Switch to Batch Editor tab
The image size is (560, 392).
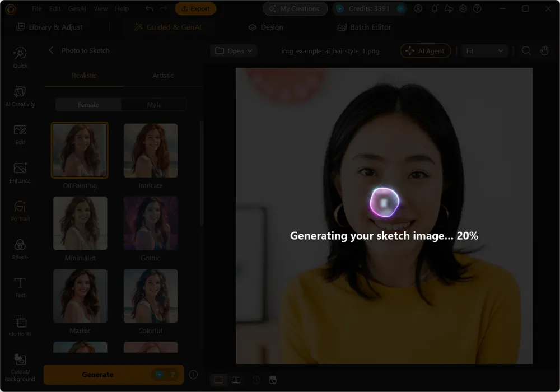tap(365, 27)
